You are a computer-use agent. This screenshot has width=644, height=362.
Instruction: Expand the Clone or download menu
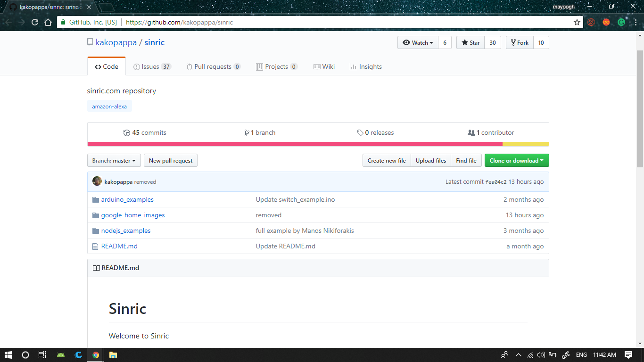[517, 161]
